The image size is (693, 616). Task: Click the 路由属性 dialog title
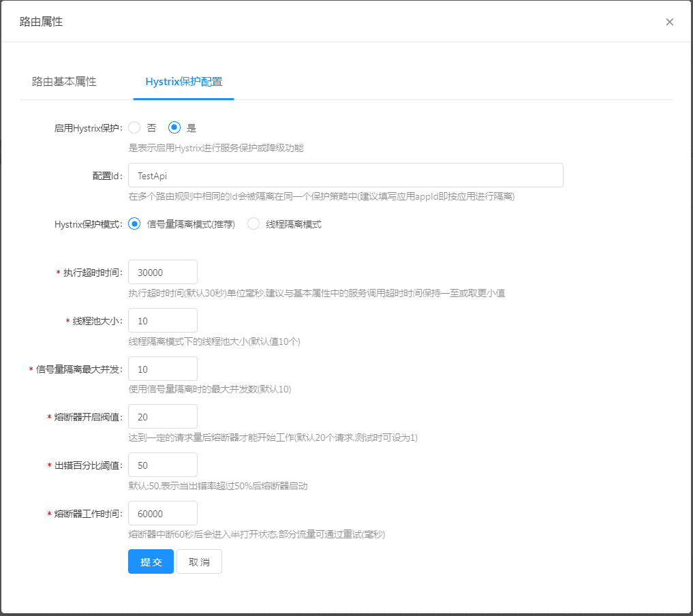[x=41, y=22]
